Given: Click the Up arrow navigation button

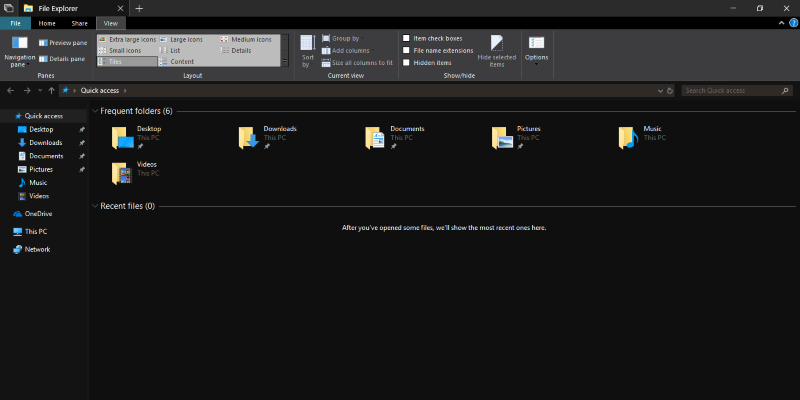Looking at the screenshot, I should [52, 90].
